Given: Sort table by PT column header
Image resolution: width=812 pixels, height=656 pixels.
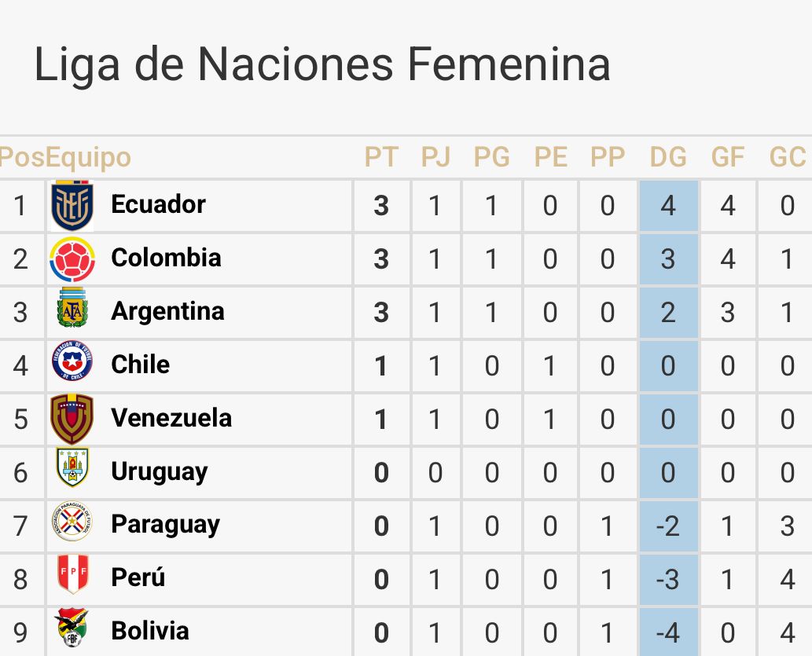Looking at the screenshot, I should [381, 157].
